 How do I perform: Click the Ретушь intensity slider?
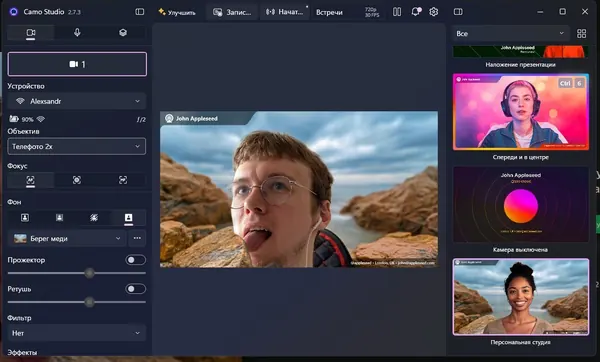(x=77, y=302)
